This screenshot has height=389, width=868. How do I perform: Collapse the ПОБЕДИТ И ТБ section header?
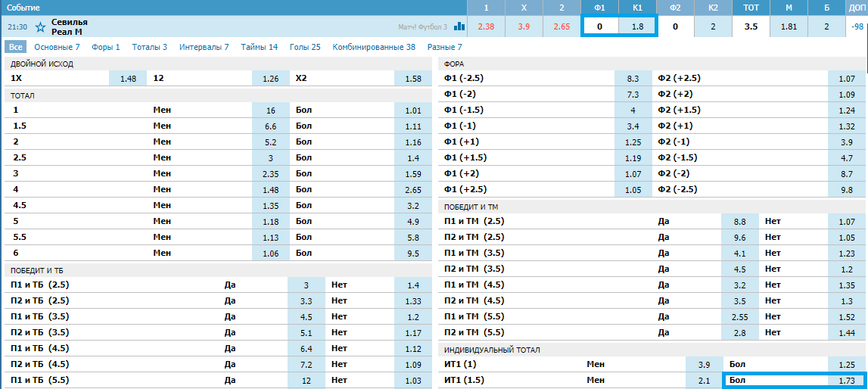point(219,270)
